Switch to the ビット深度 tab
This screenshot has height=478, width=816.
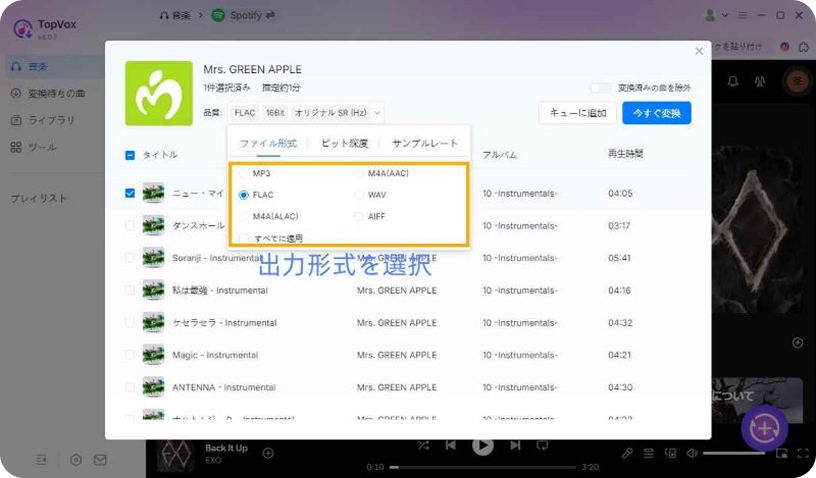(345, 143)
